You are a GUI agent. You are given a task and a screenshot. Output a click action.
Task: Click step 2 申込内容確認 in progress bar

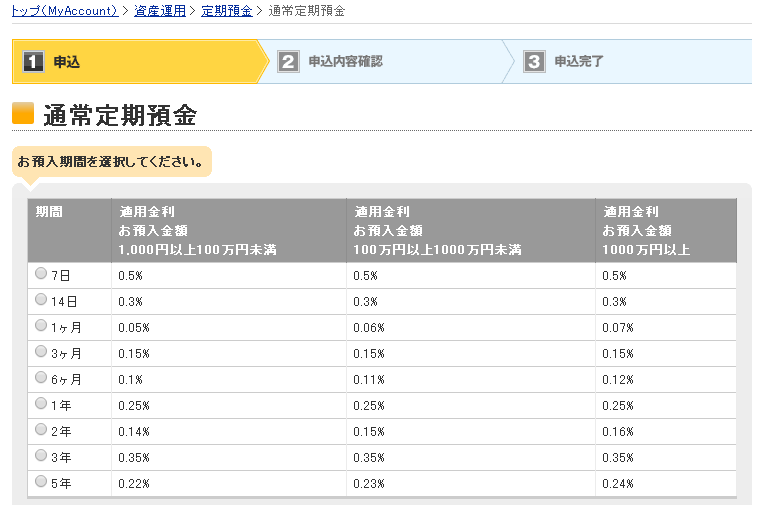point(345,62)
